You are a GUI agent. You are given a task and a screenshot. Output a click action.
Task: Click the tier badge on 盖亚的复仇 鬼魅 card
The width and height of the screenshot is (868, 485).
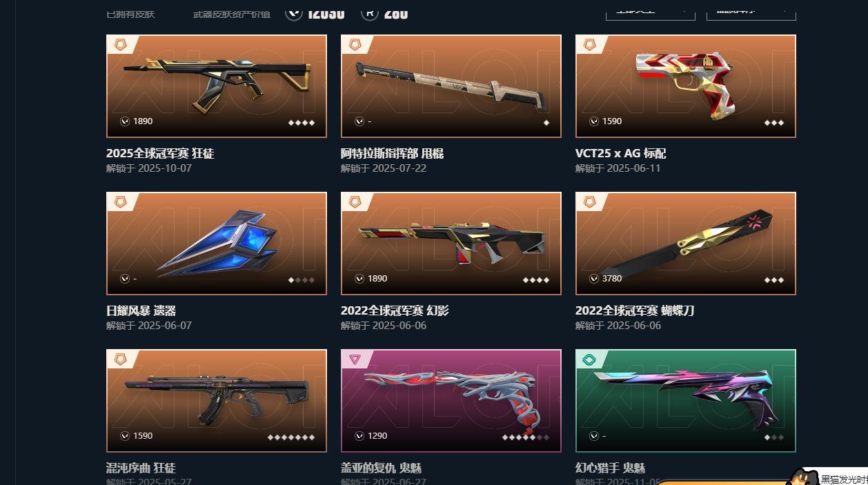click(x=355, y=359)
